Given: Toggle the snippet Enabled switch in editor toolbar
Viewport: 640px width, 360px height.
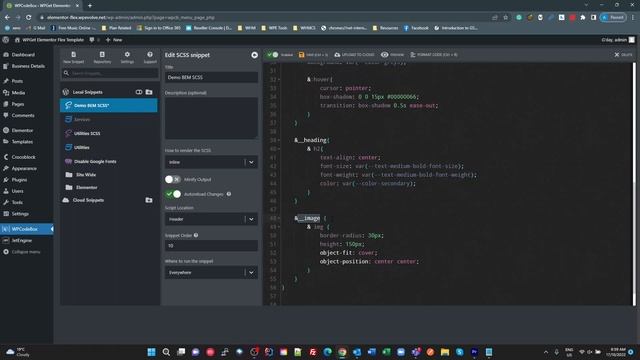Looking at the screenshot, I should coord(273,55).
